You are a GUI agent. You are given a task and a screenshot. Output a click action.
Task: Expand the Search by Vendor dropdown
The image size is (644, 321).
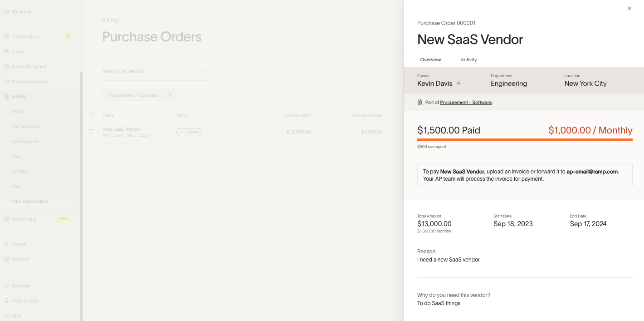point(205,71)
